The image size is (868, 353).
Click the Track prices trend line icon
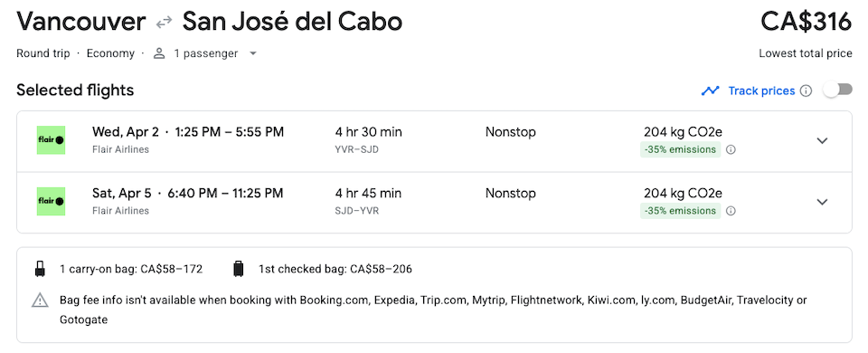click(x=711, y=91)
